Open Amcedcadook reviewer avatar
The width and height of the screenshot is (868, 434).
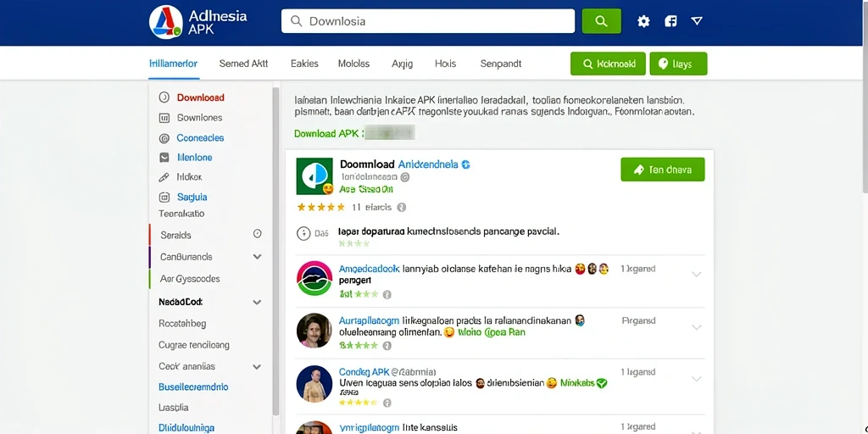[314, 278]
